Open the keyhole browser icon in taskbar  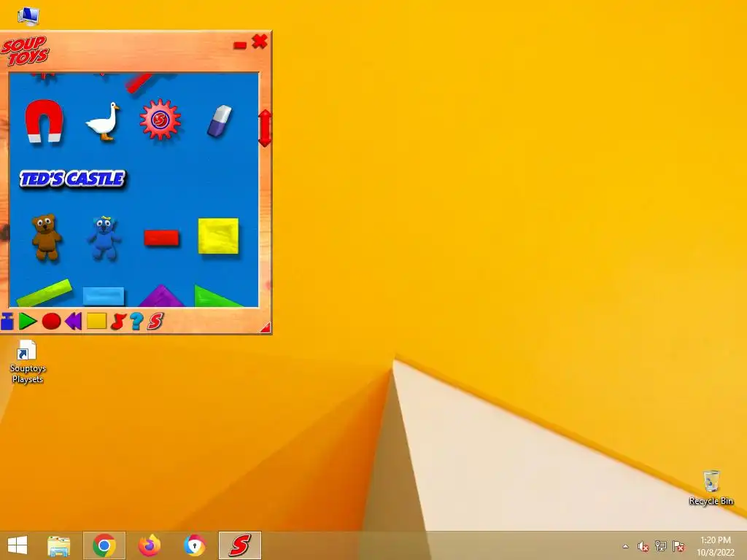pos(195,545)
